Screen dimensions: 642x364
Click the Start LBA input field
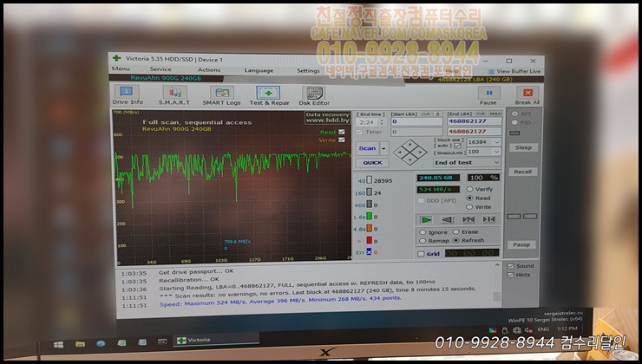coord(416,121)
